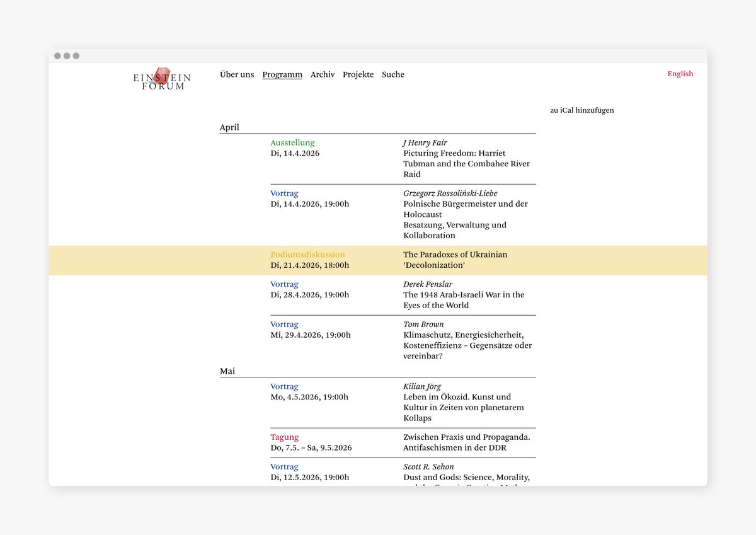Click speaker name Scott R. Sehon
This screenshot has height=535, width=756.
(x=428, y=467)
